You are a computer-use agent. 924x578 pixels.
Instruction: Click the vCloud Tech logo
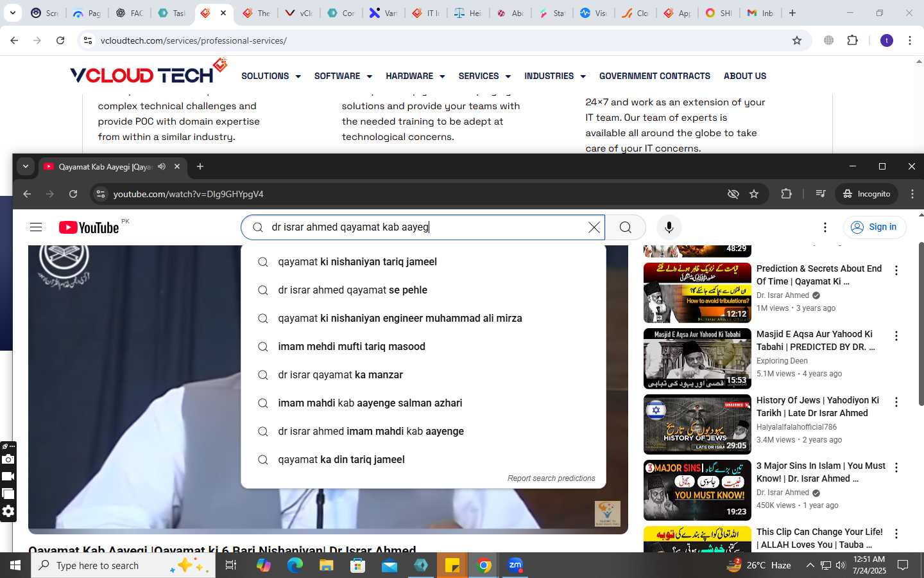pos(148,72)
